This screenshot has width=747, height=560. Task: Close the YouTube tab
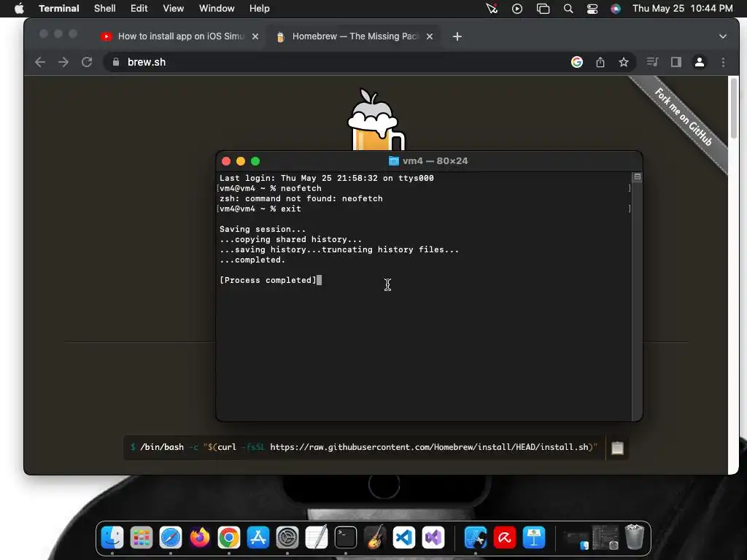coord(255,36)
